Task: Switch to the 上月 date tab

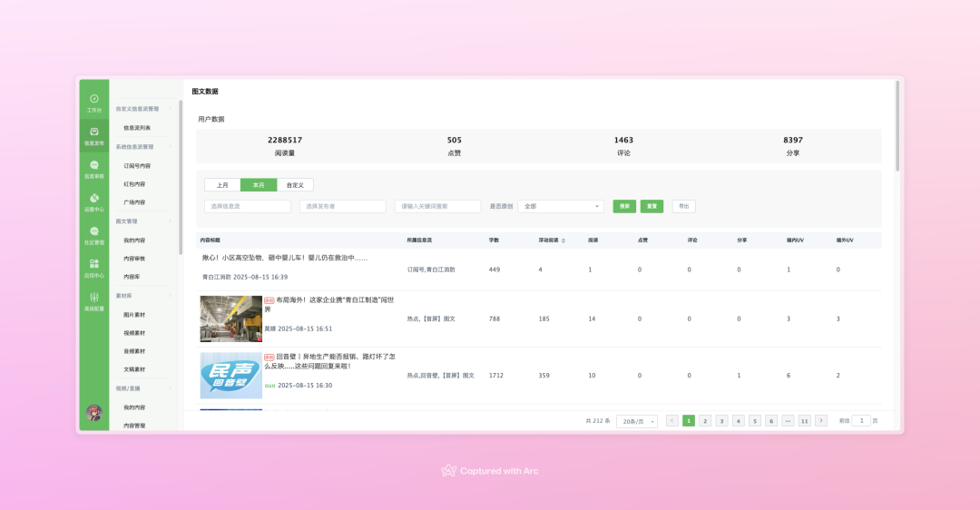Action: click(222, 185)
